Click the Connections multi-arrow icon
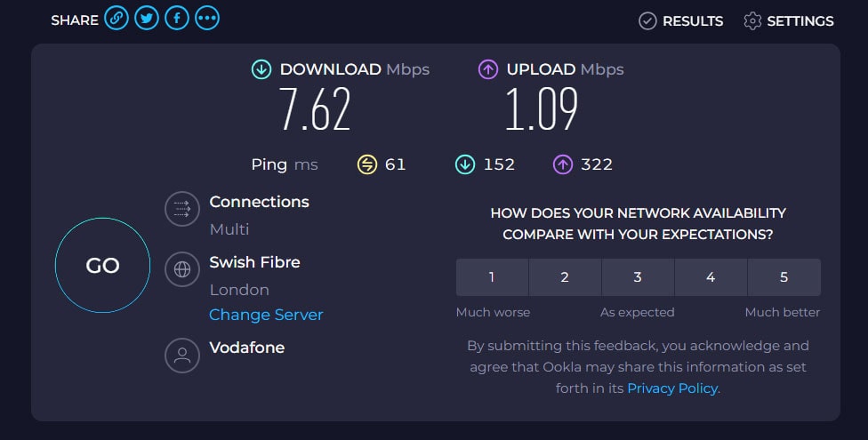The height and width of the screenshot is (440, 868). pyautogui.click(x=182, y=209)
